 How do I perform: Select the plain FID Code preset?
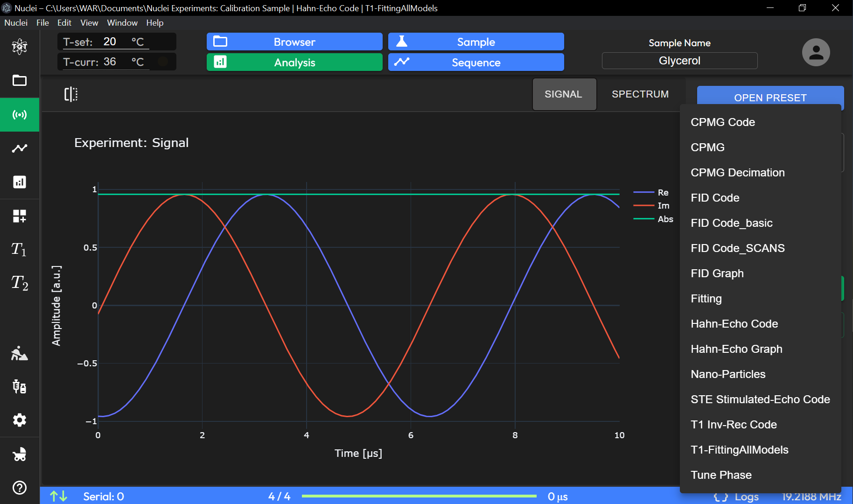(x=761, y=198)
